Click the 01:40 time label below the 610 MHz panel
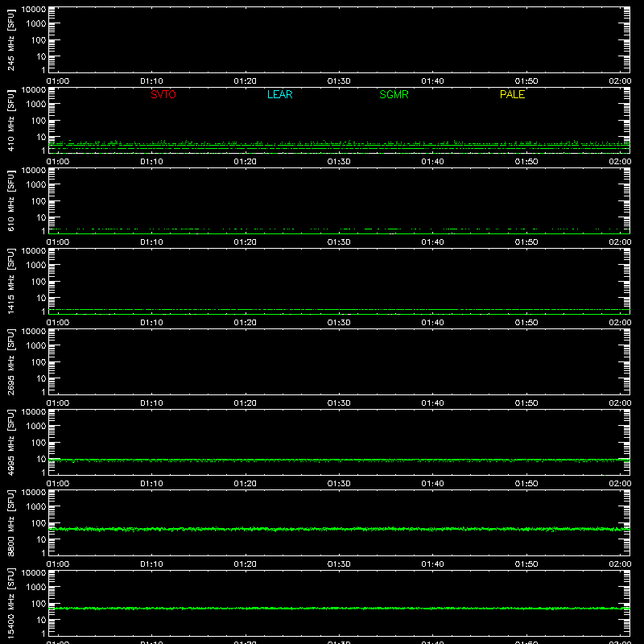The height and width of the screenshot is (644, 644). click(432, 242)
